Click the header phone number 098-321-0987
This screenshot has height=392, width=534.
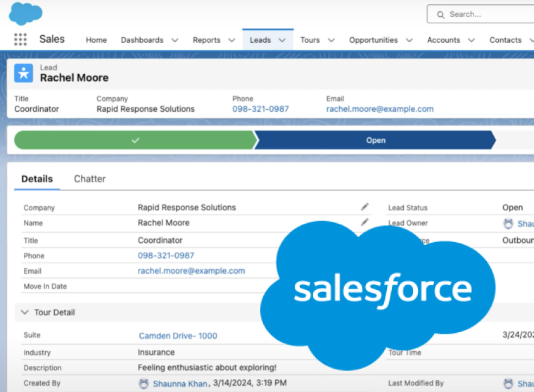coord(260,109)
